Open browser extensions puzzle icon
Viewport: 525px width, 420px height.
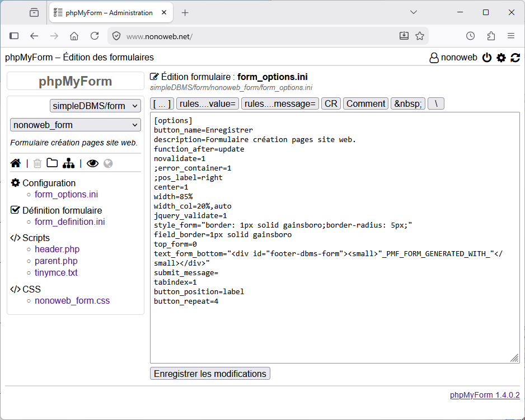click(491, 36)
